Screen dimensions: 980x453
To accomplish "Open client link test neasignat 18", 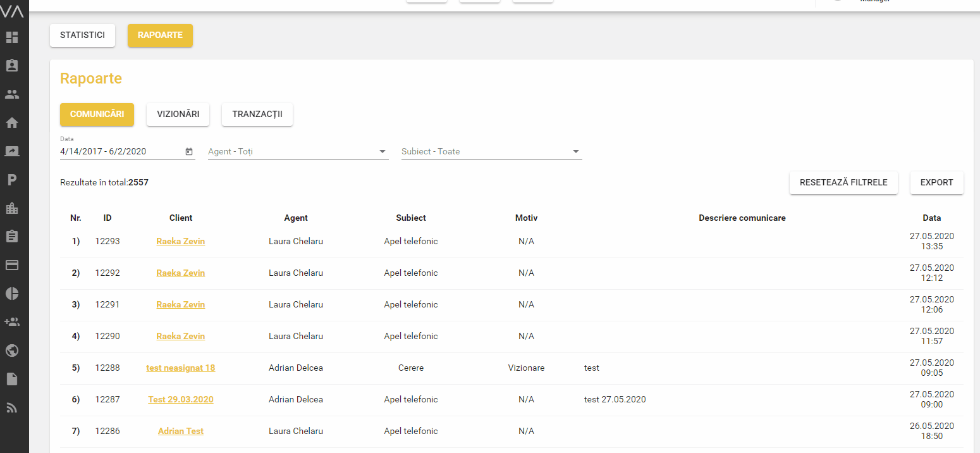I will [180, 368].
